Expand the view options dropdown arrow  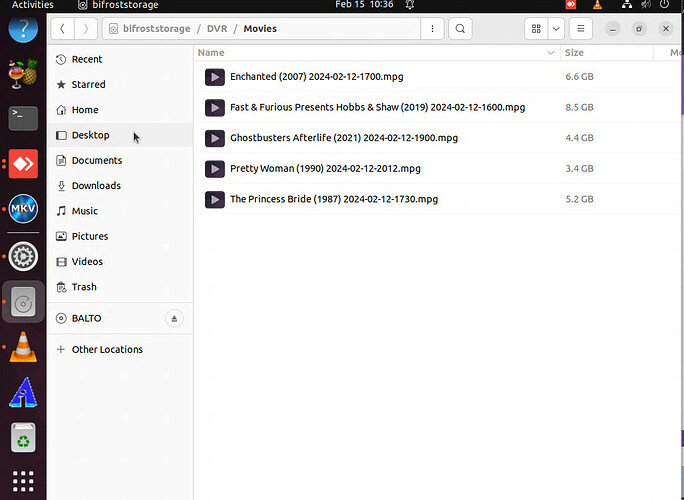coord(556,29)
